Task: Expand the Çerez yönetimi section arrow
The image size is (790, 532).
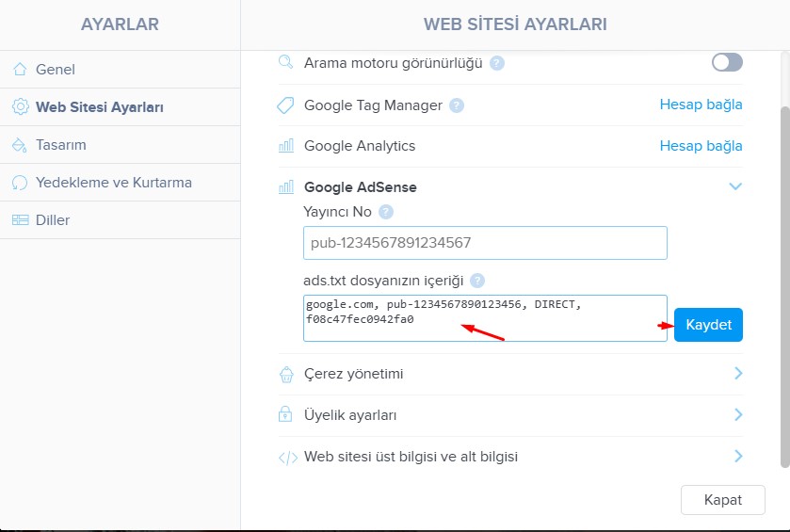Action: pos(737,374)
